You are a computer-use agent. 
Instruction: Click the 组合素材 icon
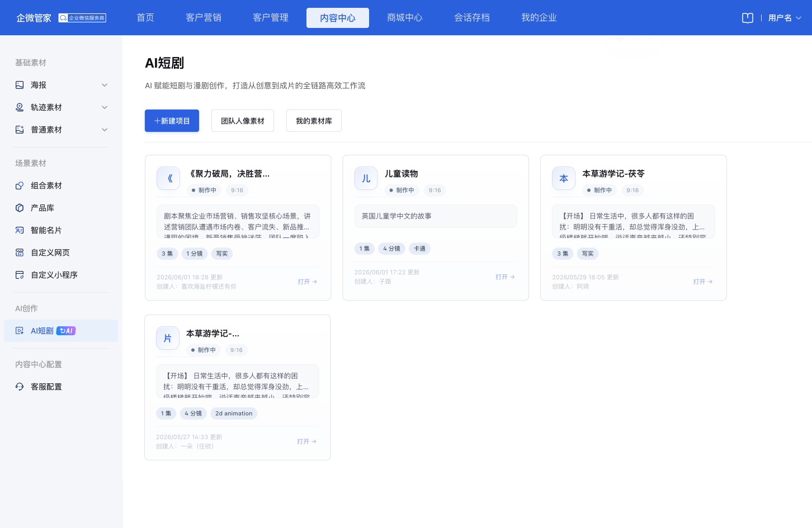coord(20,185)
